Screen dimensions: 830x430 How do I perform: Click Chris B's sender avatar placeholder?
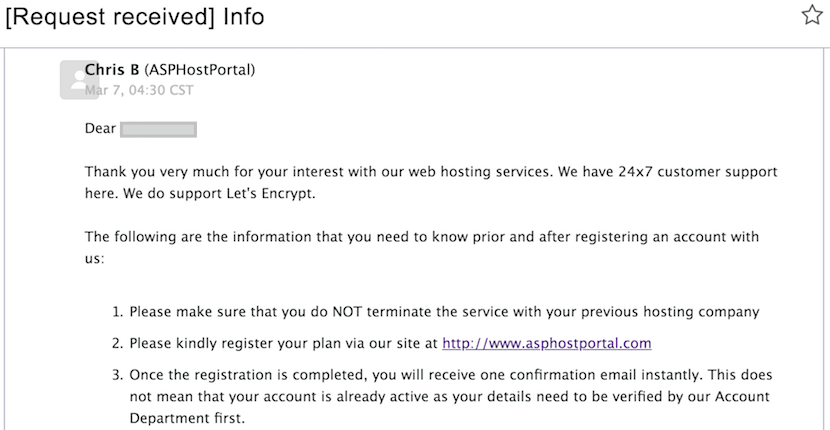(79, 79)
